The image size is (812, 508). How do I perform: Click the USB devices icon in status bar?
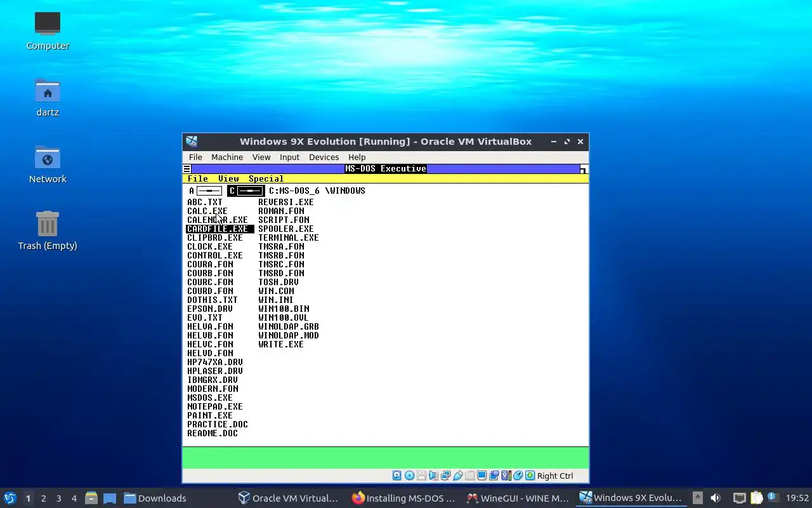tap(458, 476)
